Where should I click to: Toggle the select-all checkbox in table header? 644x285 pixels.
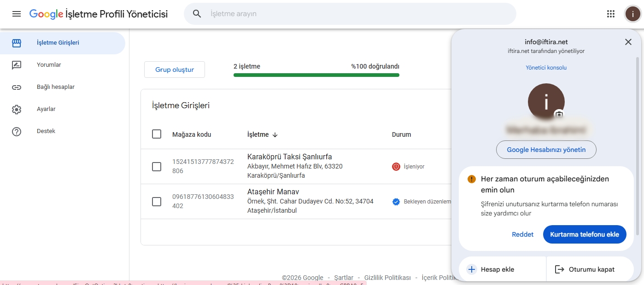pyautogui.click(x=157, y=134)
